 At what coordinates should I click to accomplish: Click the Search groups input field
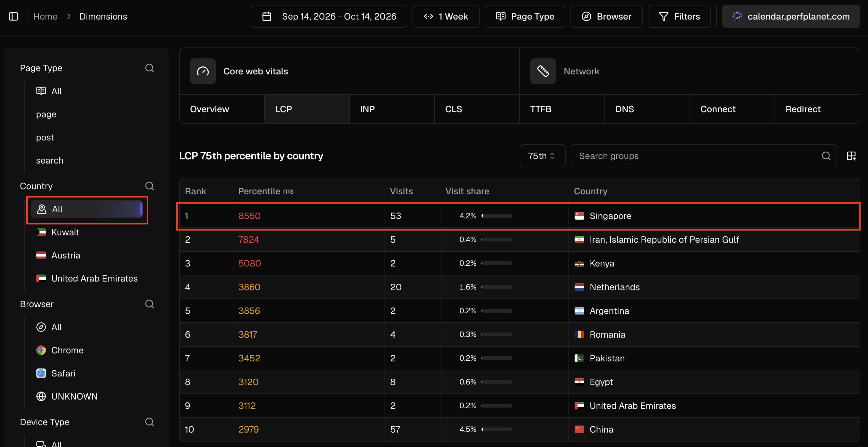[x=704, y=156]
